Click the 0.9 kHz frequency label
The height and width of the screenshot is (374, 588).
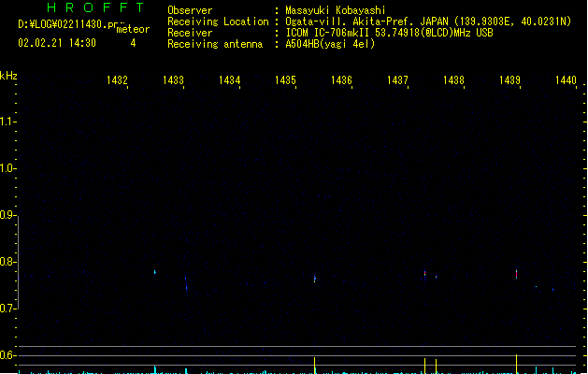click(7, 215)
